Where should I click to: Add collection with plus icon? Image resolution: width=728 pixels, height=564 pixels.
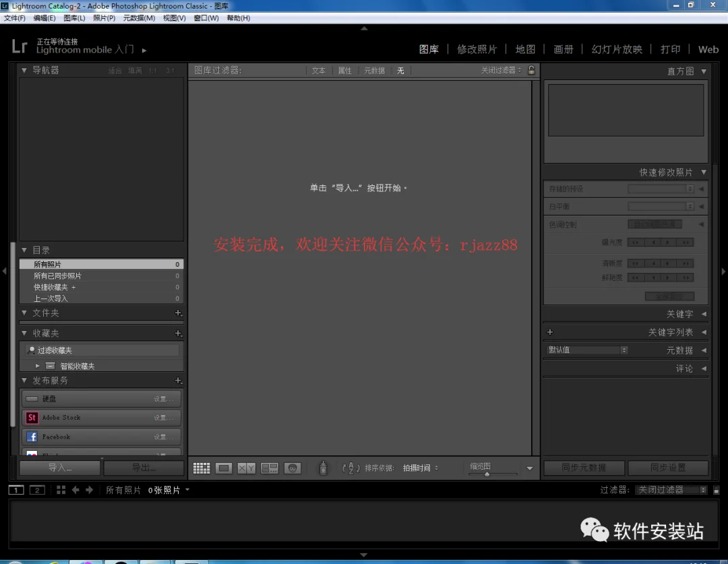(x=178, y=334)
